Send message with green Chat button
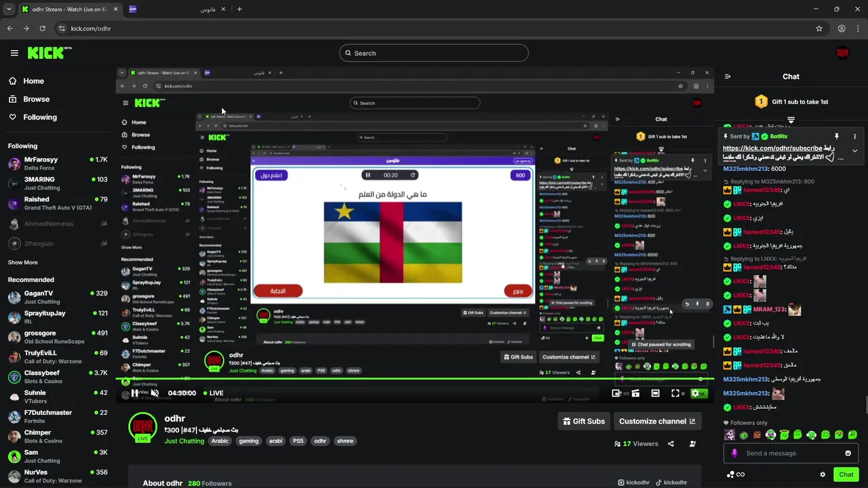 click(x=846, y=474)
